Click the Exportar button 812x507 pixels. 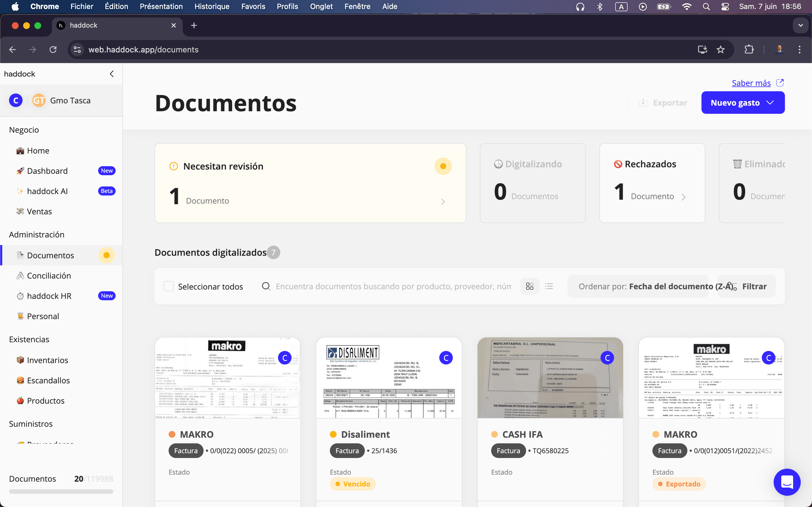click(x=662, y=103)
